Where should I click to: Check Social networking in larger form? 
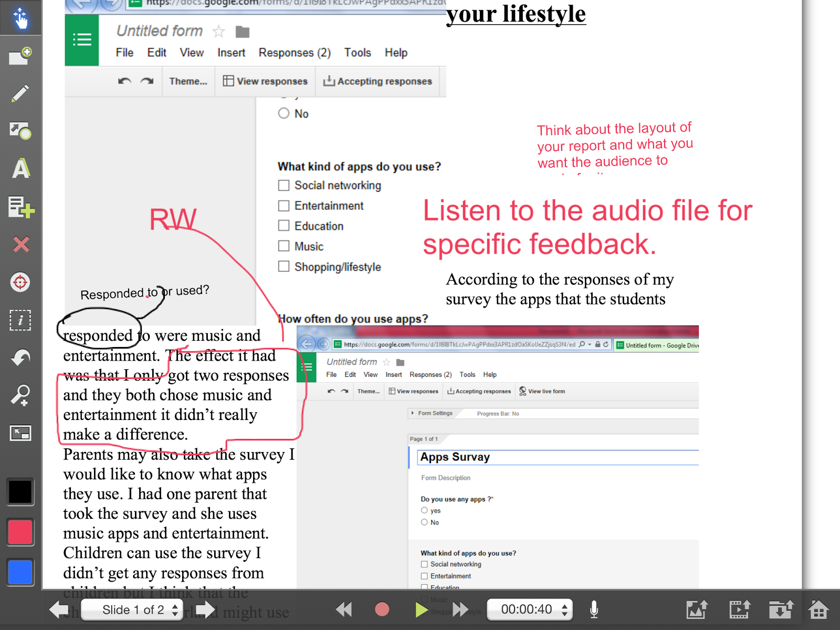tap(283, 185)
